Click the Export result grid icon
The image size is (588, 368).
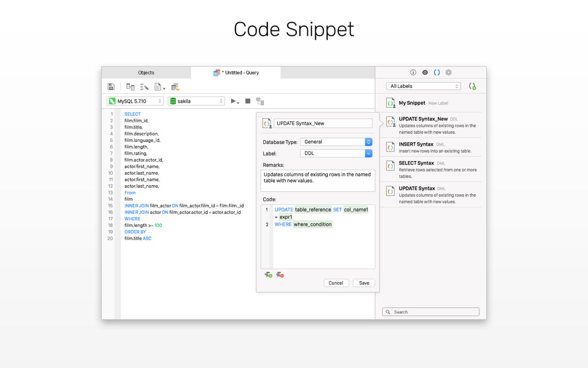[175, 86]
